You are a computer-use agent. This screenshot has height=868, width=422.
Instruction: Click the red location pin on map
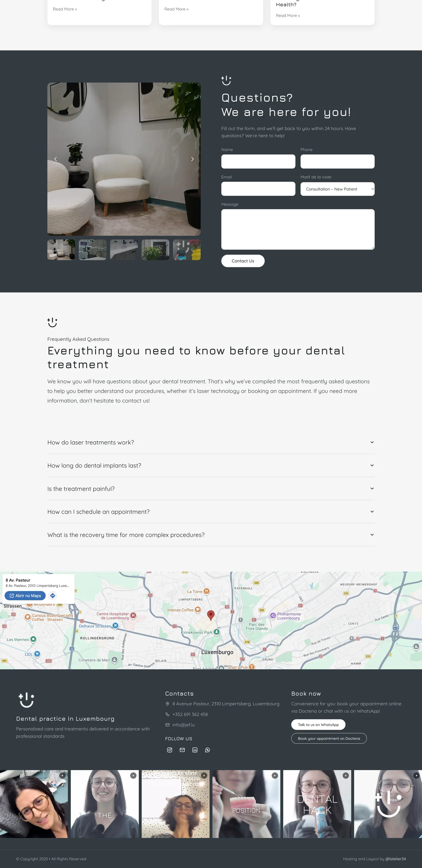click(x=211, y=615)
